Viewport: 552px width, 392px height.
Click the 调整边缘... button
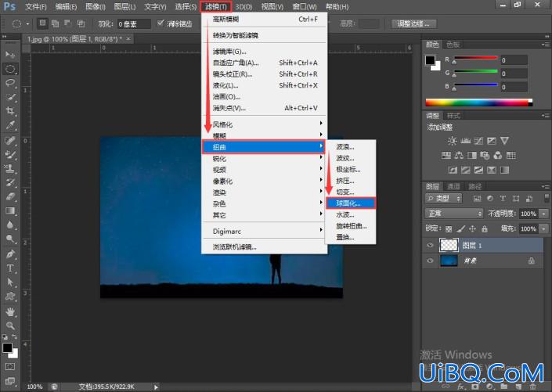tap(413, 24)
